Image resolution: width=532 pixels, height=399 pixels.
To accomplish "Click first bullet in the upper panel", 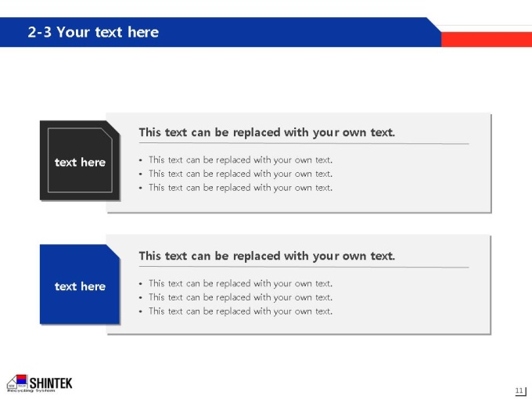I will 240,160.
